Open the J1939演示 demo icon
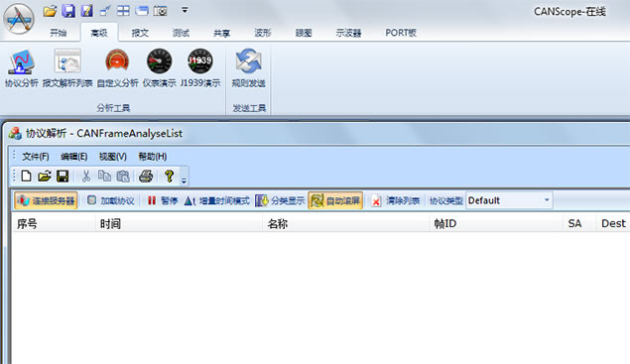Screen dimensions: 630x364 point(200,67)
